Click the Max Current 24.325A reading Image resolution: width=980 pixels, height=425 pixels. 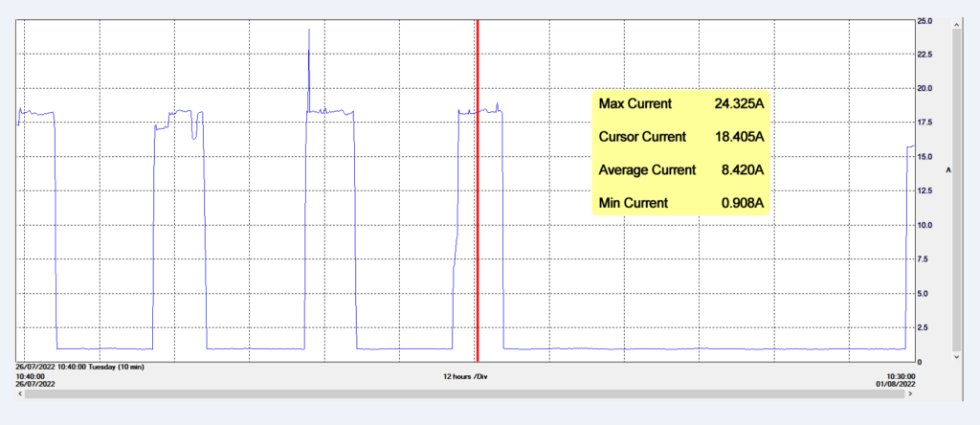pyautogui.click(x=680, y=103)
